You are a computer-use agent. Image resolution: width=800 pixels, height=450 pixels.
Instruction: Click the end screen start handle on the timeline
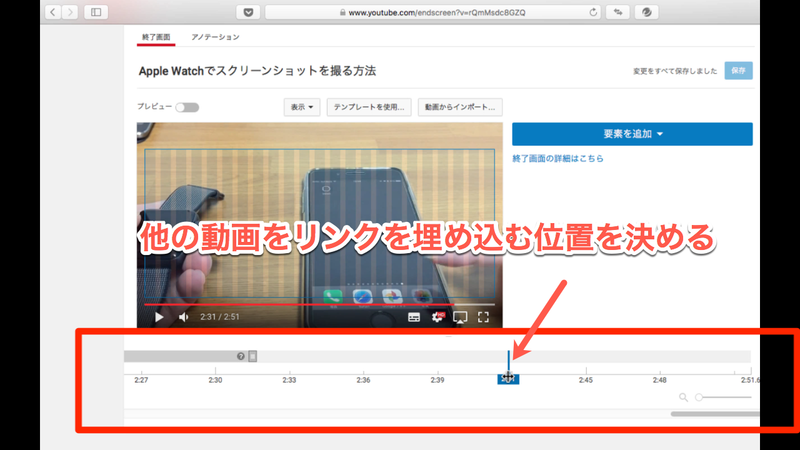[253, 356]
